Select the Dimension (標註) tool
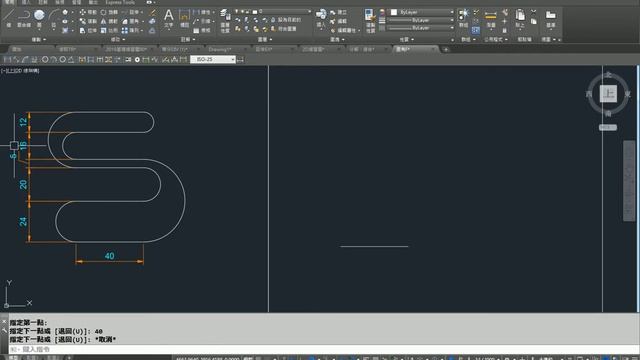 pyautogui.click(x=184, y=19)
